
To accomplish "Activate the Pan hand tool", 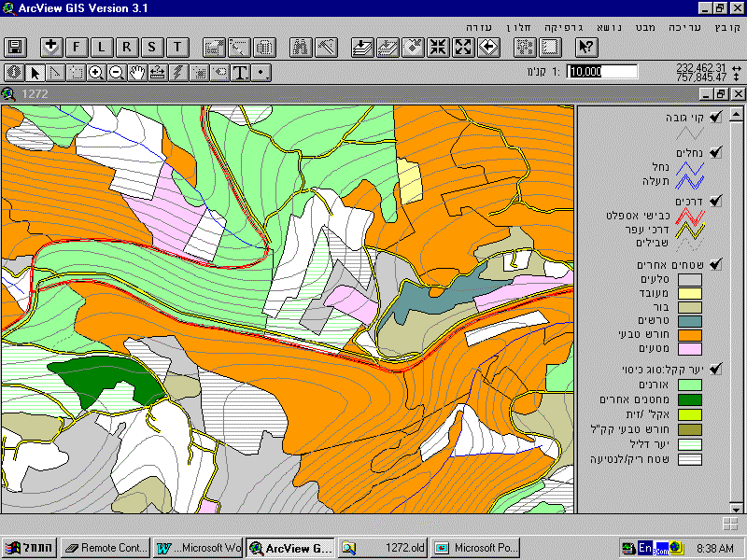I will coord(137,72).
